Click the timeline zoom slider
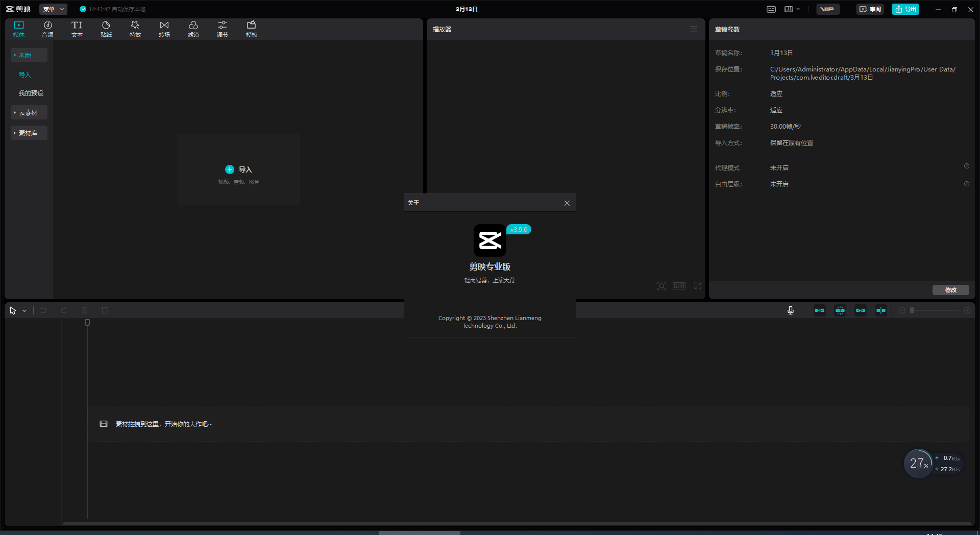 [x=935, y=310]
